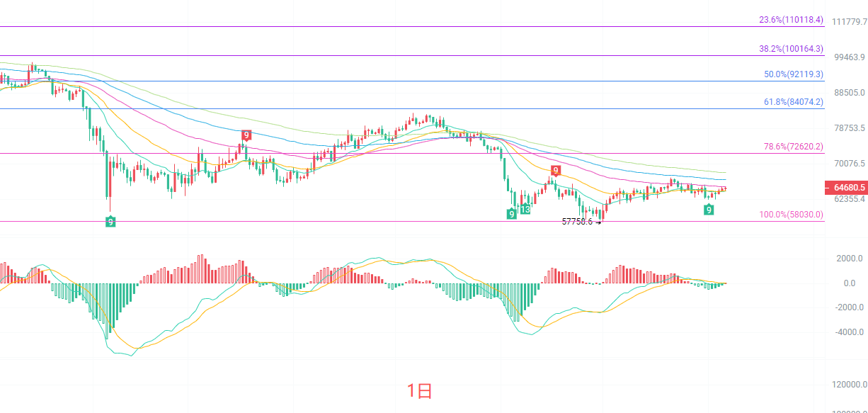Viewport: 868px width, 413px height.
Task: Click the green 9 marker sitting on the 100.0% line
Action: tap(110, 222)
